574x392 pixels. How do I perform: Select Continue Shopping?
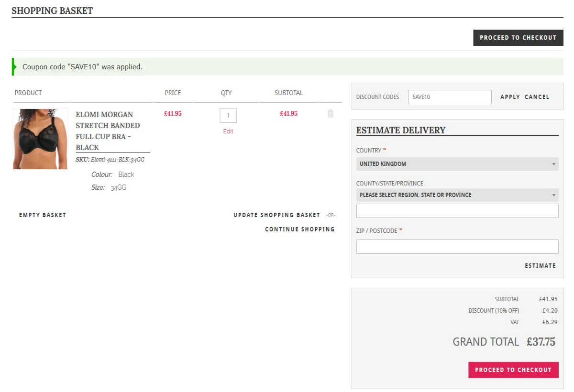[x=300, y=229]
